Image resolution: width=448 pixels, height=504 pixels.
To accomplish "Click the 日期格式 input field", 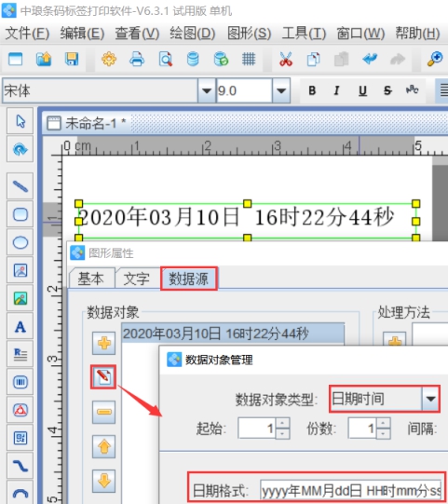I will point(351,491).
